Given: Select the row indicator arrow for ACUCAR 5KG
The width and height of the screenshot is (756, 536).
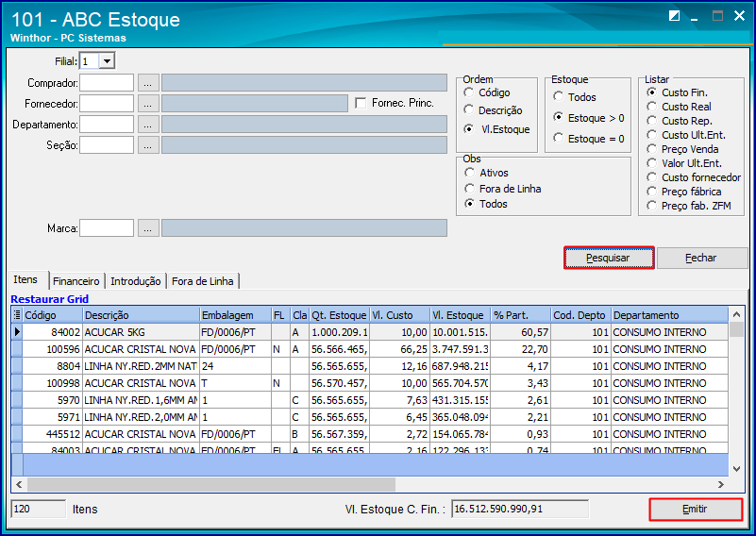Looking at the screenshot, I should 17,331.
